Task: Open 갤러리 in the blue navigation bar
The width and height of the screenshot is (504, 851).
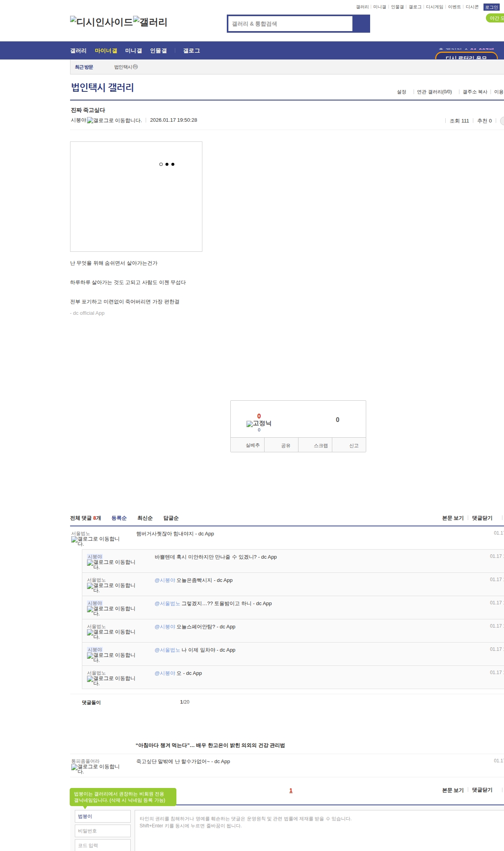Action: pyautogui.click(x=78, y=51)
